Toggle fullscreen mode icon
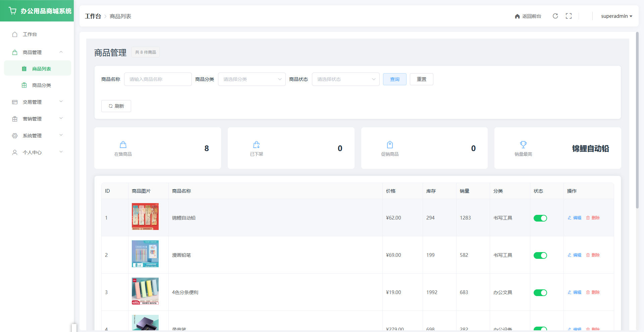Image resolution: width=644 pixels, height=332 pixels. click(569, 16)
